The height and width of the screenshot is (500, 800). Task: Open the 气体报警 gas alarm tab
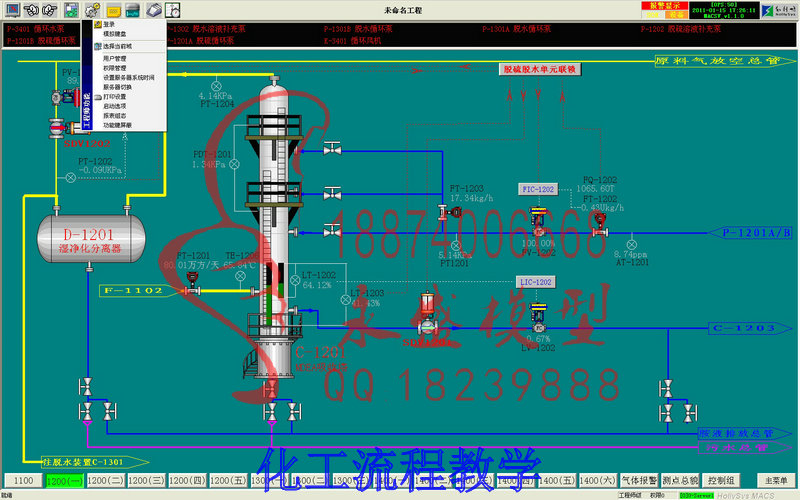(x=639, y=481)
